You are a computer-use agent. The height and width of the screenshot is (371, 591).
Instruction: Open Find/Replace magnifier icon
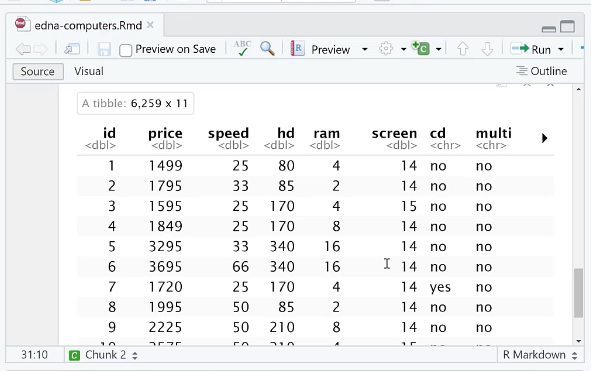[x=267, y=49]
